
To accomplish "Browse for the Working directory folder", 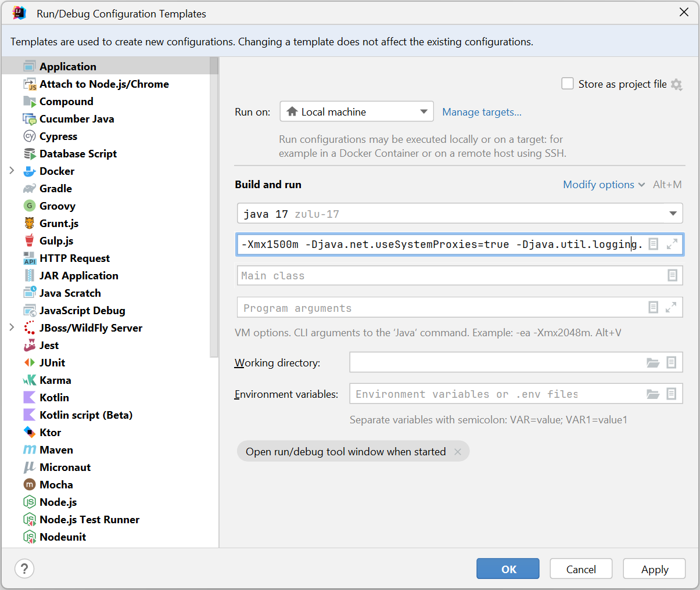I will click(x=654, y=362).
